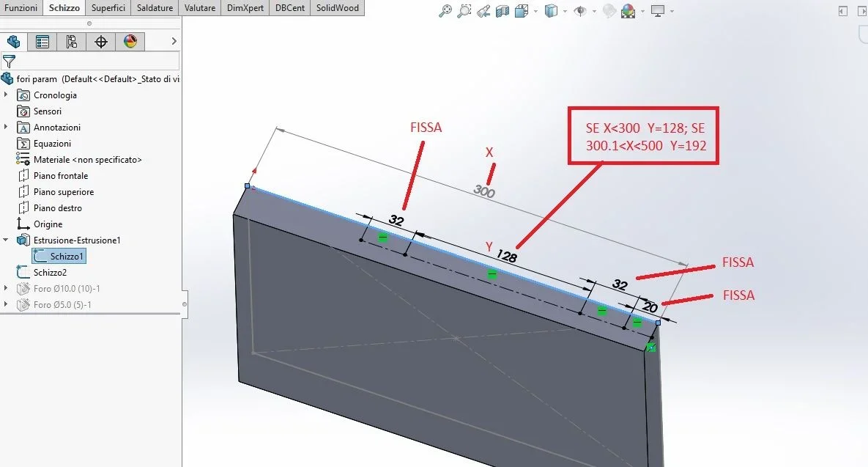This screenshot has width=868, height=467.
Task: Expand the Foro Ø10.0 (10)-1 node
Action: tap(6, 288)
